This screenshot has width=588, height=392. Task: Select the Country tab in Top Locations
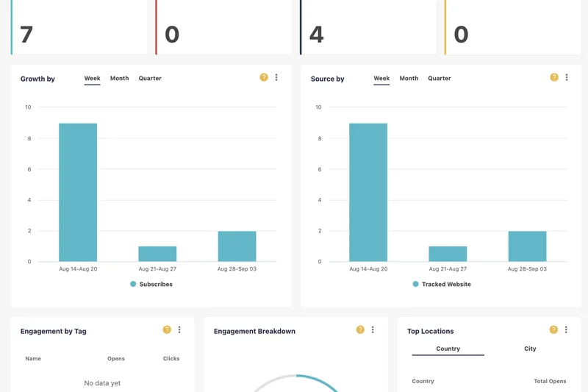448,349
